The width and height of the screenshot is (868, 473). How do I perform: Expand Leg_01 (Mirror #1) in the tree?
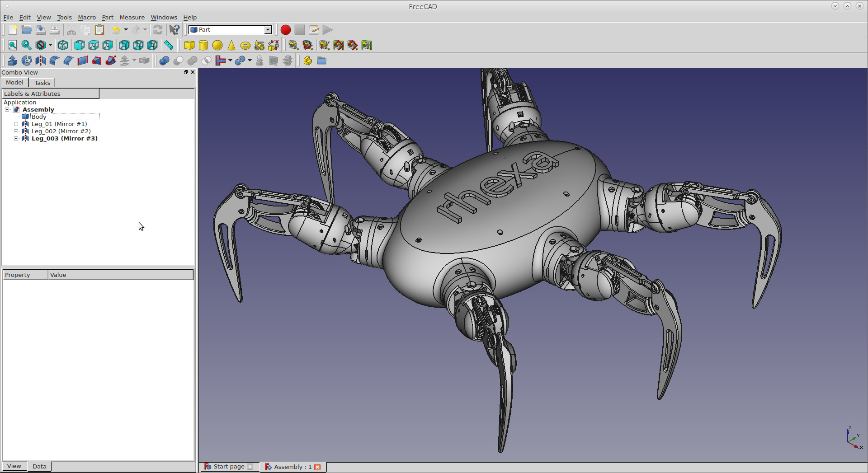16,124
